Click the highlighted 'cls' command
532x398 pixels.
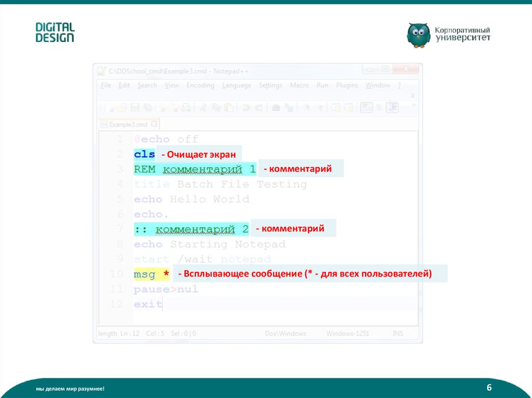click(144, 154)
